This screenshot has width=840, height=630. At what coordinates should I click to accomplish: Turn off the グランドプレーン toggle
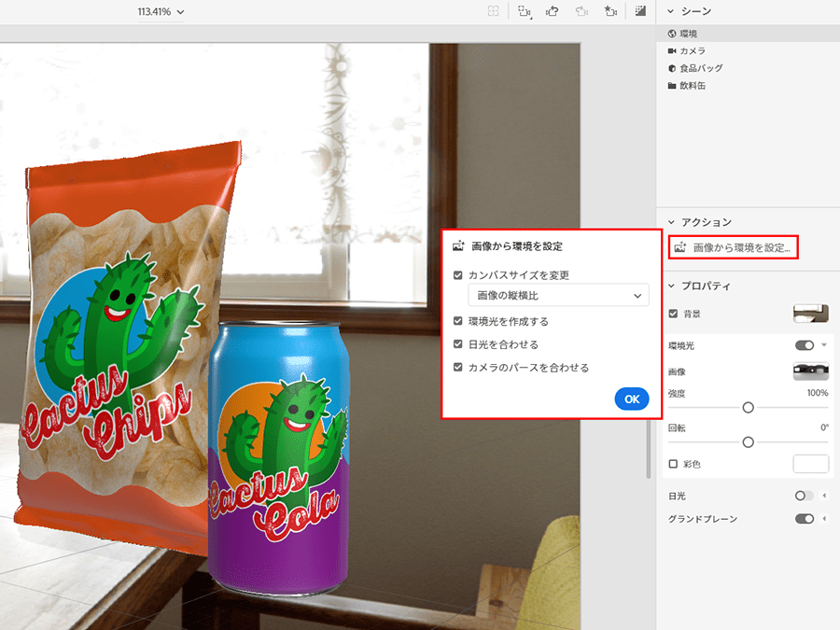[x=805, y=519]
